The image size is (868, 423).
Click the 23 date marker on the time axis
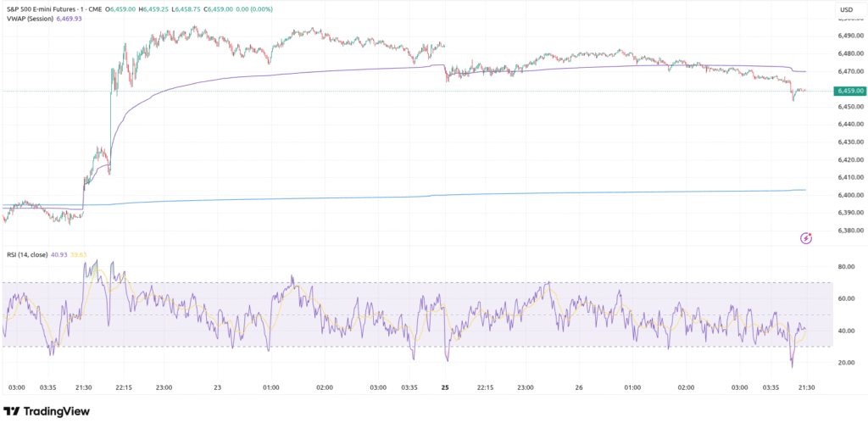point(218,387)
